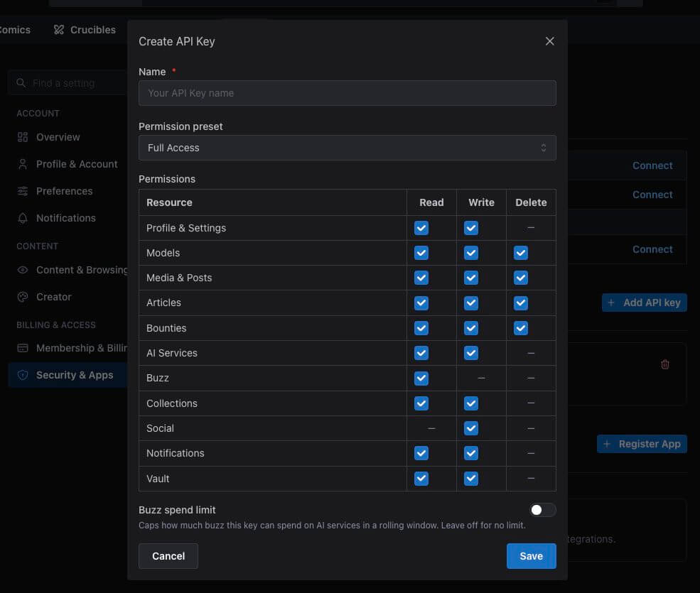Open Profile & Account settings
Screen dimensions: 700x593
68,164
